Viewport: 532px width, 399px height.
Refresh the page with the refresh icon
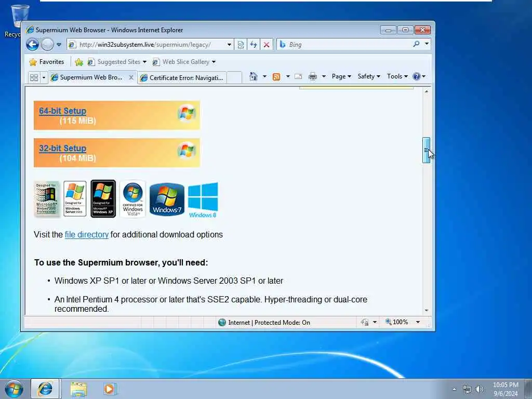click(x=254, y=45)
